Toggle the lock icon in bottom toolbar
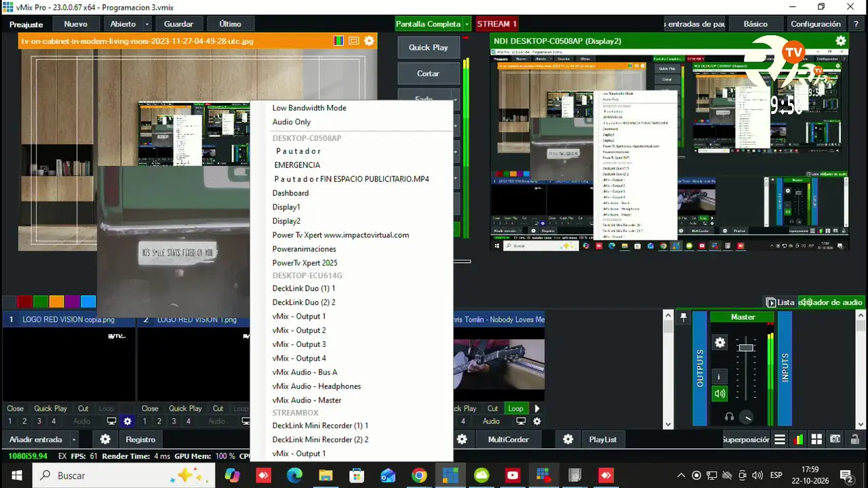This screenshot has width=868, height=488. tap(855, 439)
